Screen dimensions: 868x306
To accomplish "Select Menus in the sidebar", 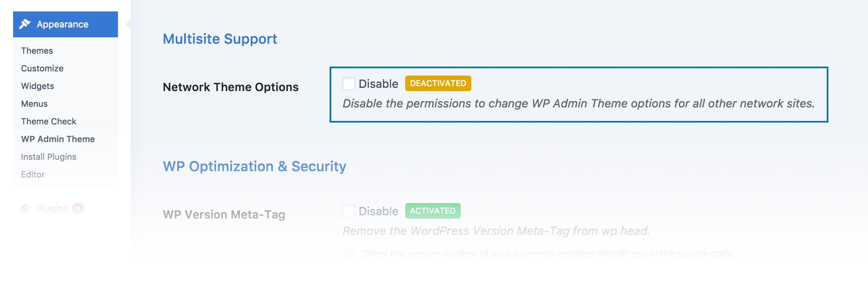I will click(x=34, y=104).
